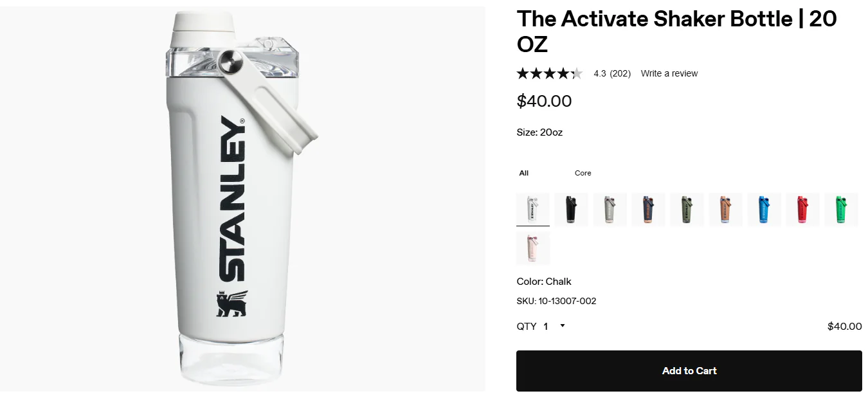The width and height of the screenshot is (868, 398).
Task: Choose the light gray bottle swatch
Action: point(610,210)
